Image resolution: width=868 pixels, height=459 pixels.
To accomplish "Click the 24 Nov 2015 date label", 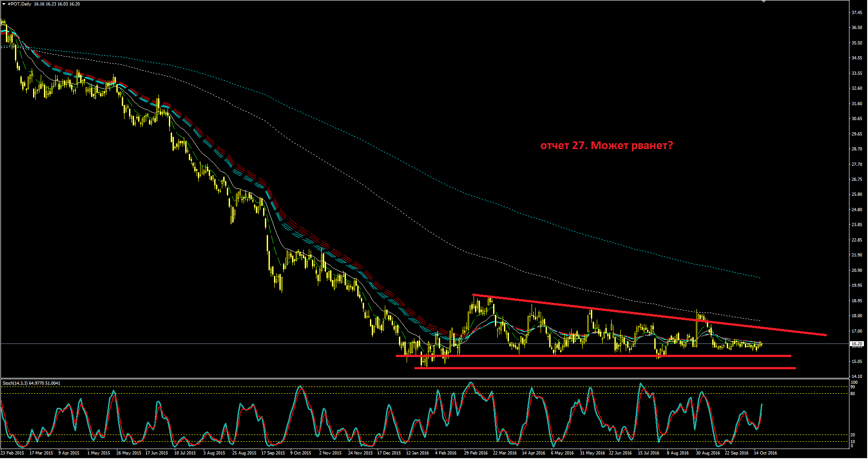I will point(360,453).
